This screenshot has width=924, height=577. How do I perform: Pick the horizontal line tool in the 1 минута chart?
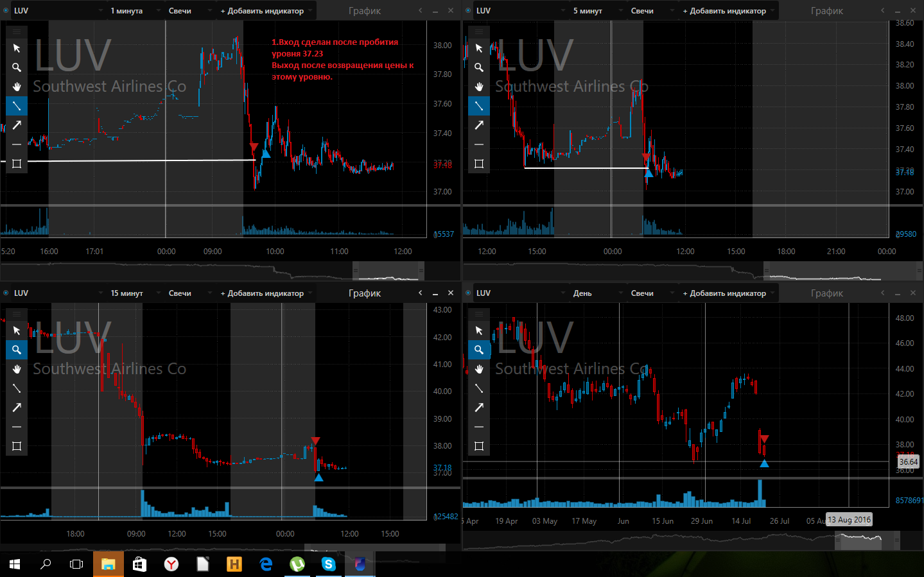tap(17, 144)
